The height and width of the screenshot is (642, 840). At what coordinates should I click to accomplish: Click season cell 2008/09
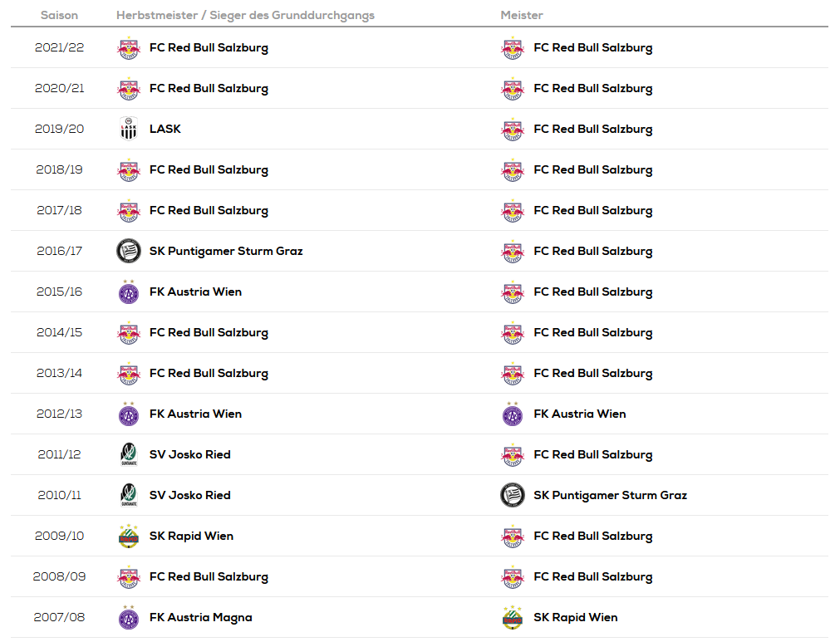coord(60,576)
